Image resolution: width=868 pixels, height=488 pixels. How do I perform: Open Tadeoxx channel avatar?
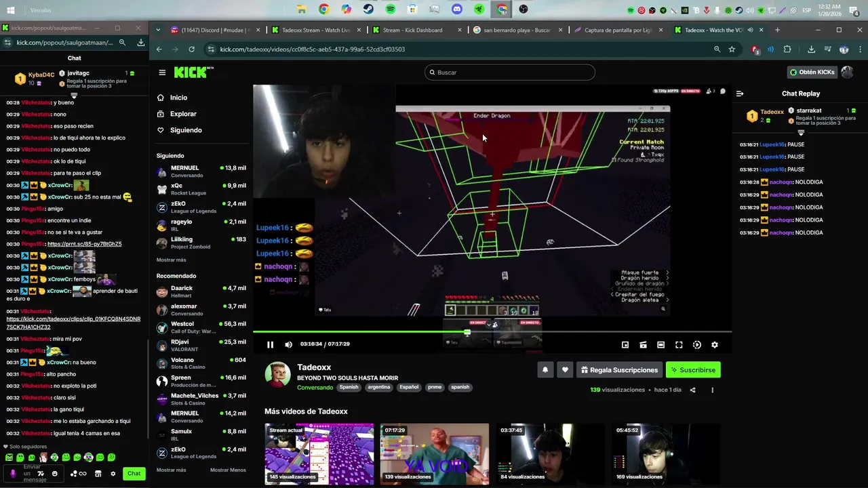point(277,375)
